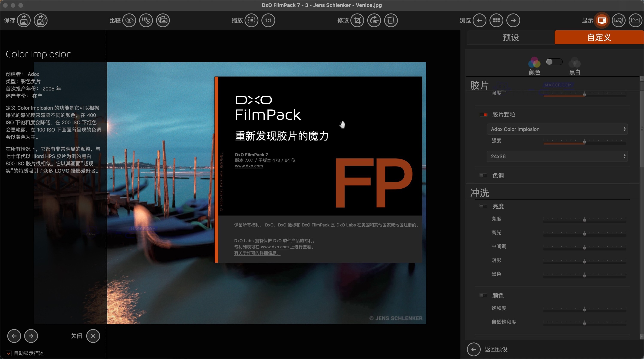The width and height of the screenshot is (644, 359).
Task: Open the loupe magnifier display icon
Action: coord(619,20)
